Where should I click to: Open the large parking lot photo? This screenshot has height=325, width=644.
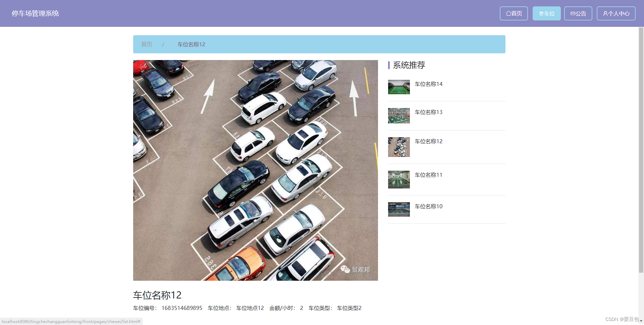255,170
